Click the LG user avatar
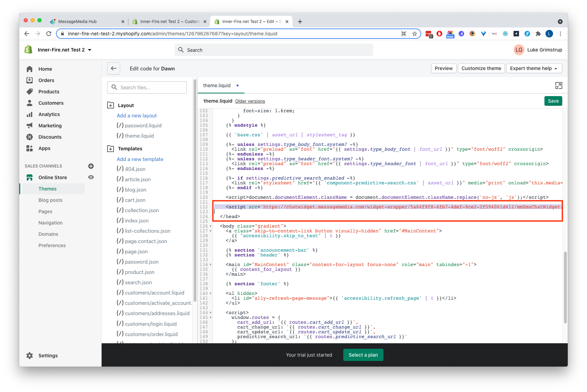This screenshot has height=392, width=587. click(519, 50)
